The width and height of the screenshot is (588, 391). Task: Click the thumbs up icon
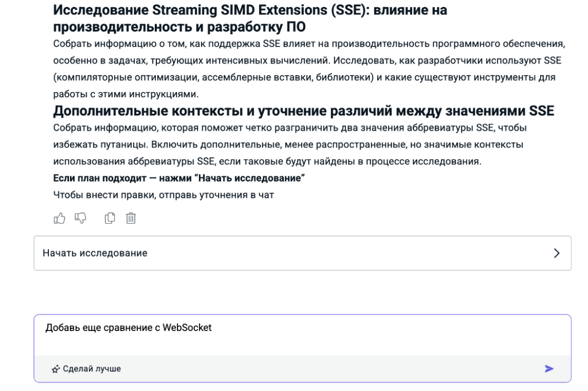tap(58, 217)
